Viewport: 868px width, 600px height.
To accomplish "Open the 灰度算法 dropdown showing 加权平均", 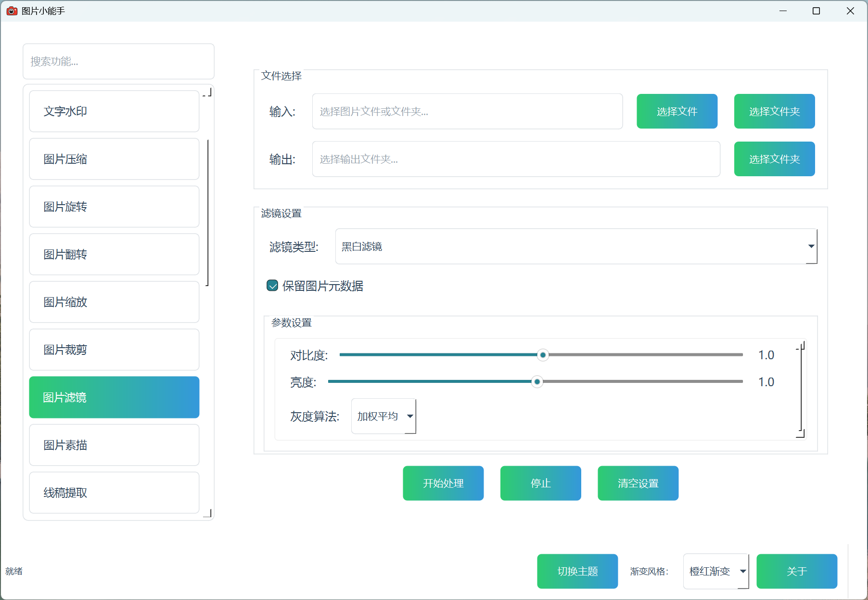I will tap(383, 416).
